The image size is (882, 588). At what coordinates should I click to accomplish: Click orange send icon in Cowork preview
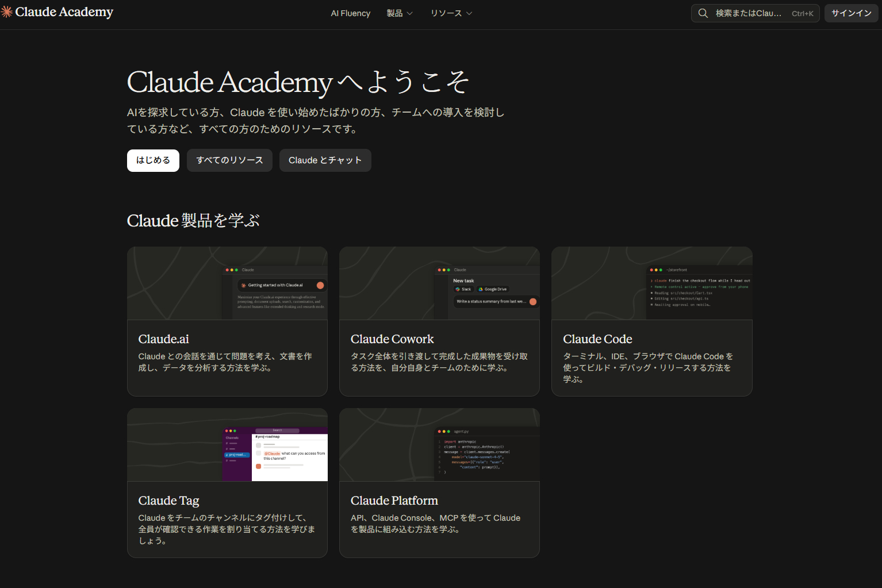point(533,301)
